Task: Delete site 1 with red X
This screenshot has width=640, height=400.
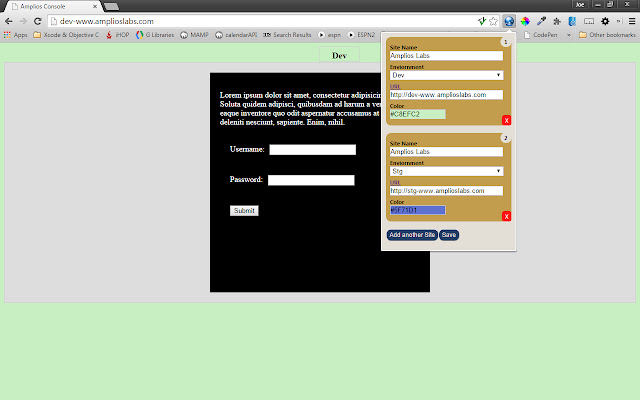Action: [507, 120]
